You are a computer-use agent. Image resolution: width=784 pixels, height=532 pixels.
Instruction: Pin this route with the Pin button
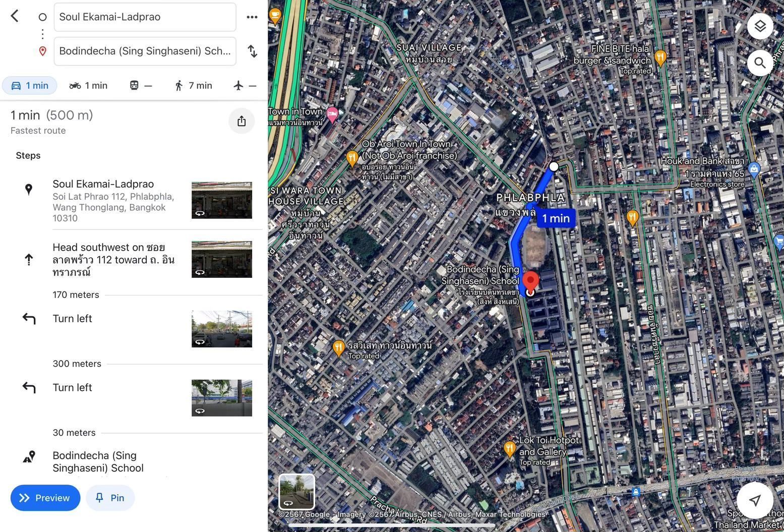coord(110,498)
